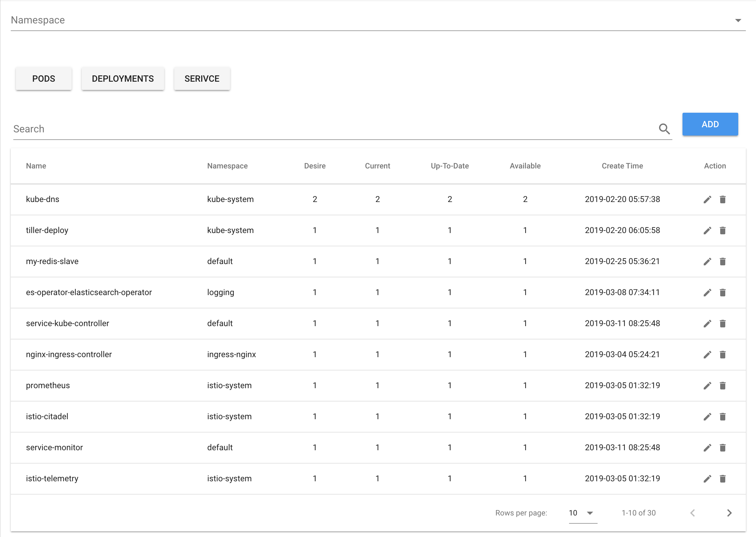
Task: Edit the istio-citadel deployment
Action: pyautogui.click(x=708, y=417)
